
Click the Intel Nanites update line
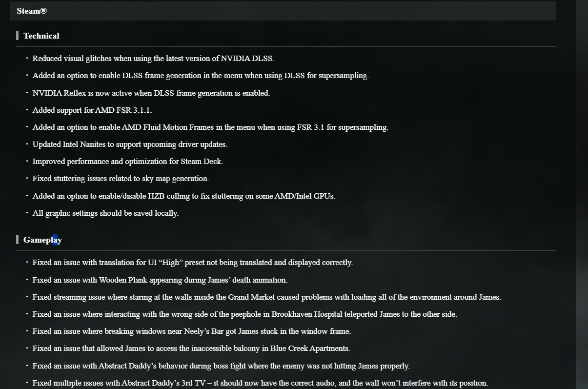(x=130, y=144)
